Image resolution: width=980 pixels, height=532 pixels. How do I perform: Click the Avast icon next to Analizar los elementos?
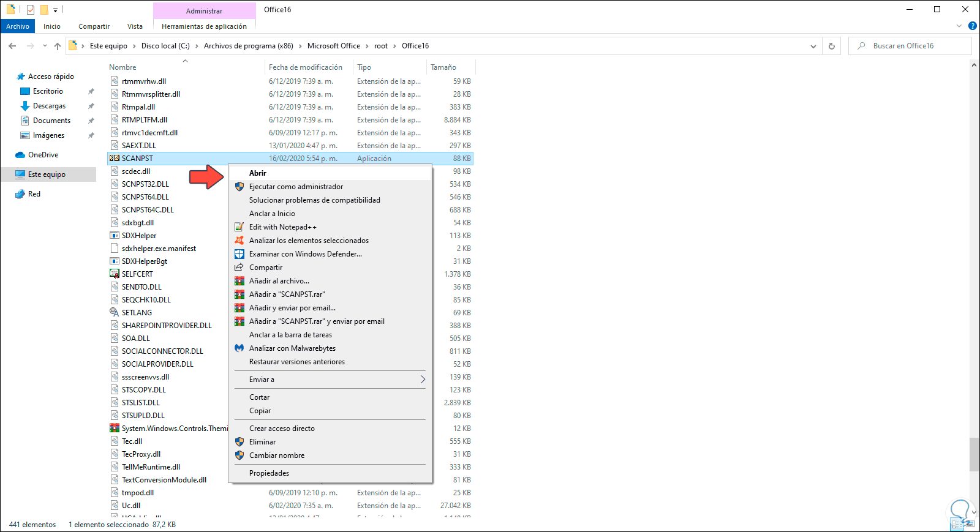[x=239, y=241]
